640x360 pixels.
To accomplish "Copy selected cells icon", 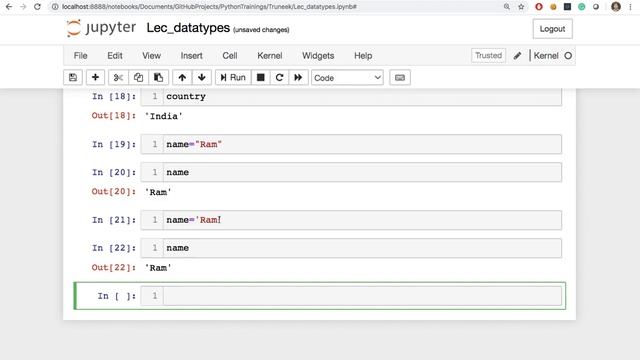I will [x=138, y=78].
